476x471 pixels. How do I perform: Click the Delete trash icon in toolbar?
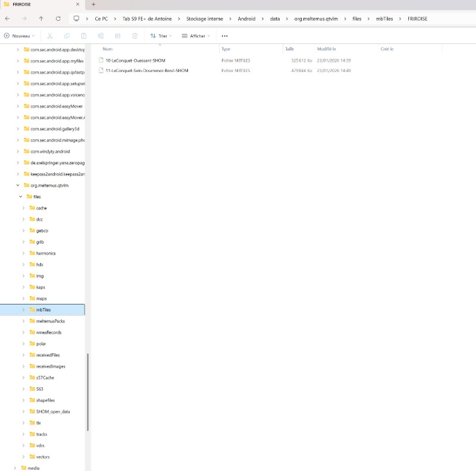[x=135, y=36]
